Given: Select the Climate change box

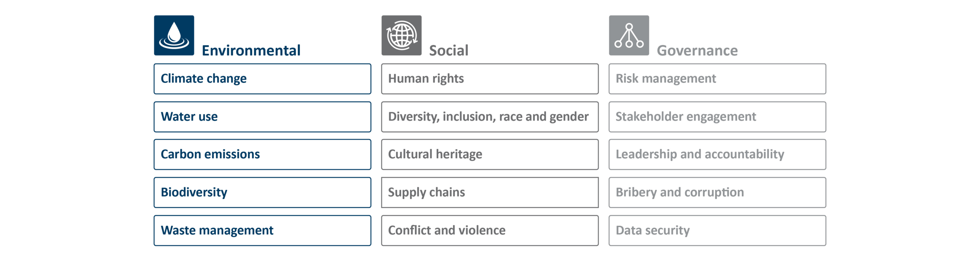Looking at the screenshot, I should (x=262, y=79).
